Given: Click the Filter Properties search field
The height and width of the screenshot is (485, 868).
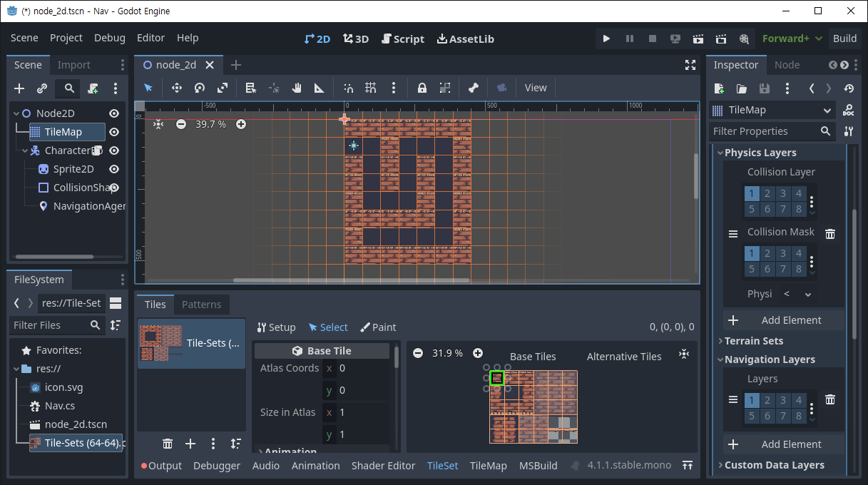Looking at the screenshot, I should [772, 131].
